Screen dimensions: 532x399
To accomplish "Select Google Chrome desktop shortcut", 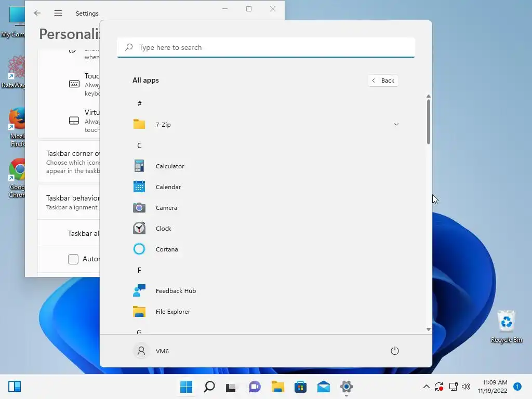I will pyautogui.click(x=17, y=178).
